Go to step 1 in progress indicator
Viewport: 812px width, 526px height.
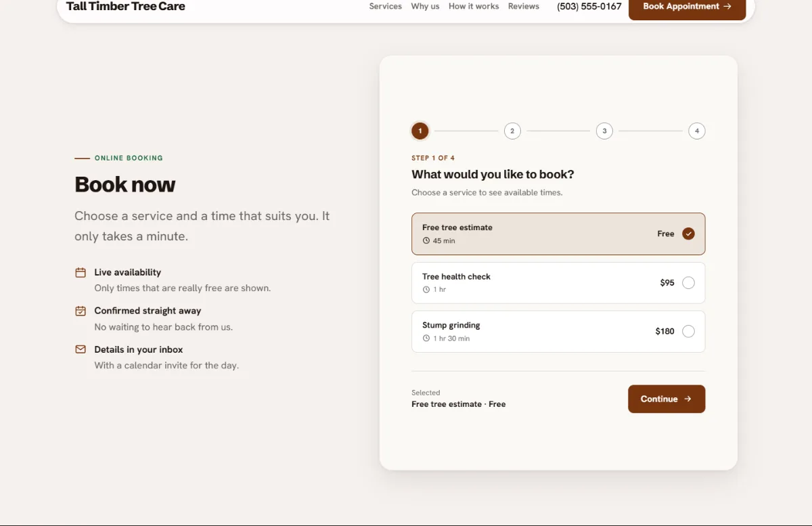click(x=420, y=131)
